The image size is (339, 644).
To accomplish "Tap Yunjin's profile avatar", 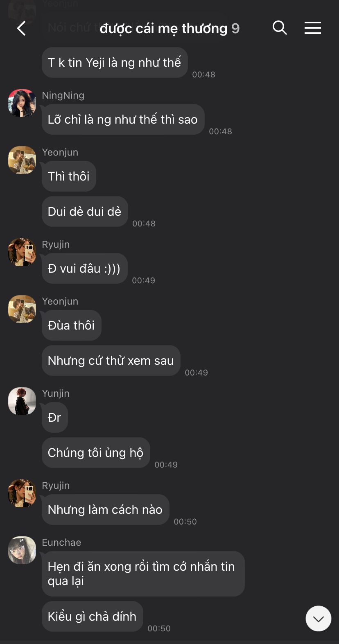I will [22, 401].
